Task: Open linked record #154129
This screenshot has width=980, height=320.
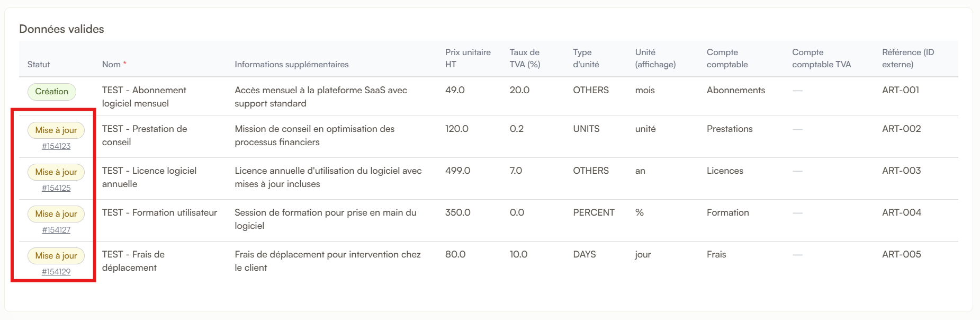Action: click(x=56, y=272)
